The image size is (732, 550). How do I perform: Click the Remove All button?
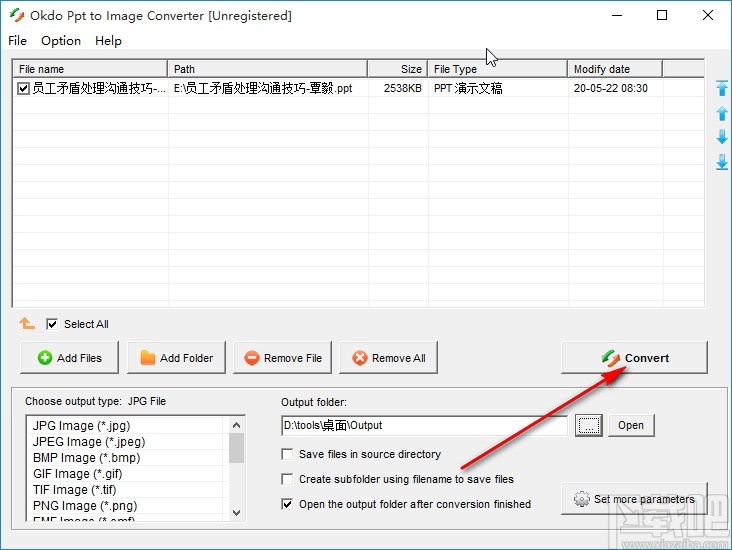pyautogui.click(x=388, y=358)
